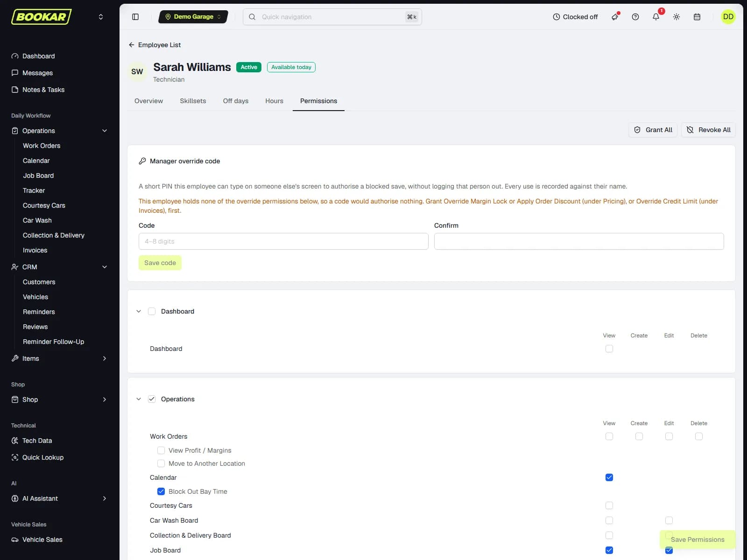This screenshot has height=560, width=747.
Task: Enable Work Orders Delete permission
Action: pos(699,436)
